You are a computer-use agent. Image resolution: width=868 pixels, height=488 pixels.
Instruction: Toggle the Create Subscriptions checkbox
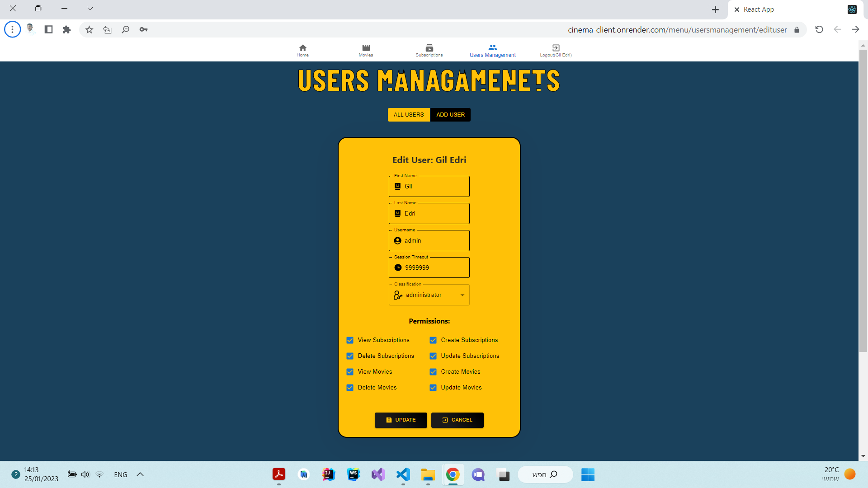click(x=433, y=340)
